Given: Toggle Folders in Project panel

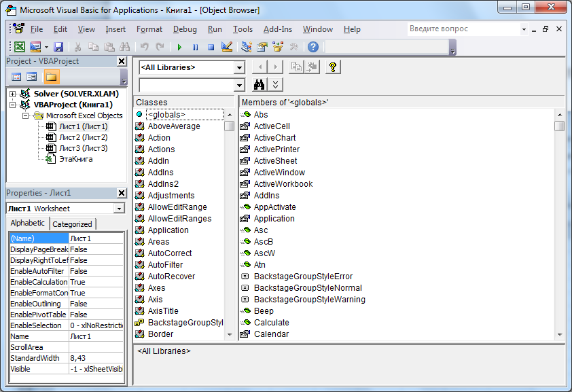Looking at the screenshot, I should [52, 77].
